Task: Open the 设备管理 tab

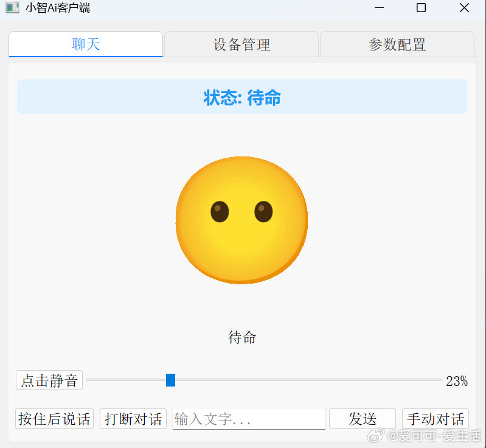Action: pos(241,44)
